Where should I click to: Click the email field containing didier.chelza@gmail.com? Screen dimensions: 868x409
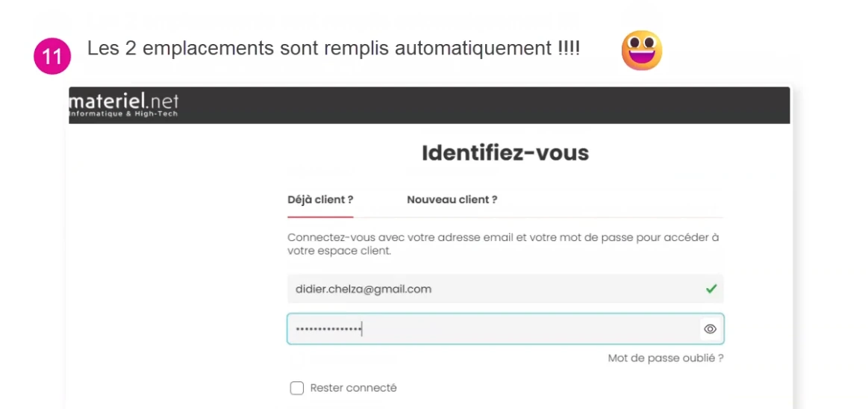click(x=505, y=289)
